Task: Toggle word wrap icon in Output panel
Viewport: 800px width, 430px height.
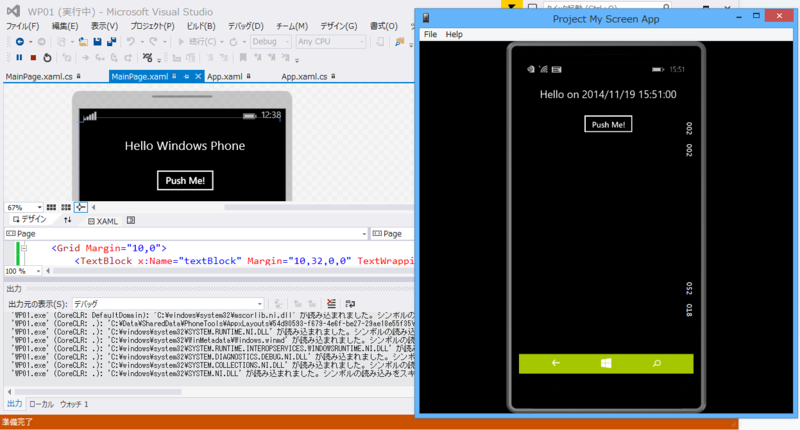Action: click(x=350, y=303)
